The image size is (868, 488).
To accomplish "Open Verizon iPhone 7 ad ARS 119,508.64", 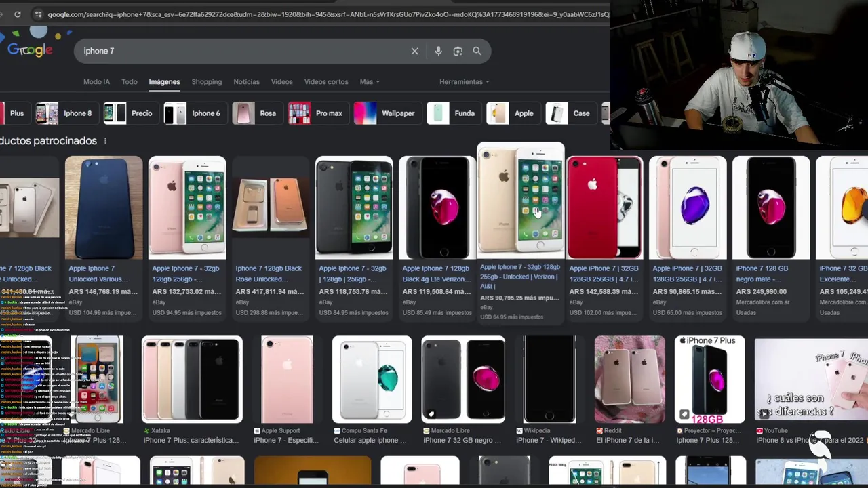I will tap(437, 207).
